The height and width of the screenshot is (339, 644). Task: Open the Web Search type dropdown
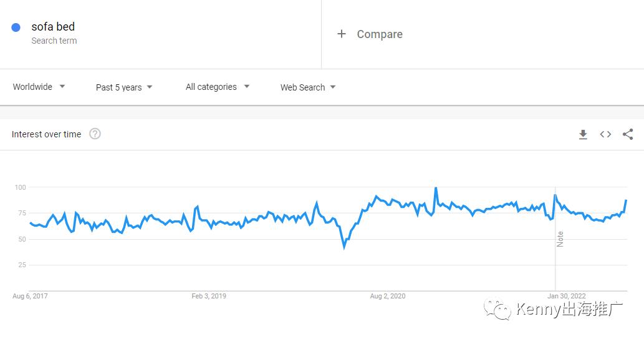[x=308, y=87]
